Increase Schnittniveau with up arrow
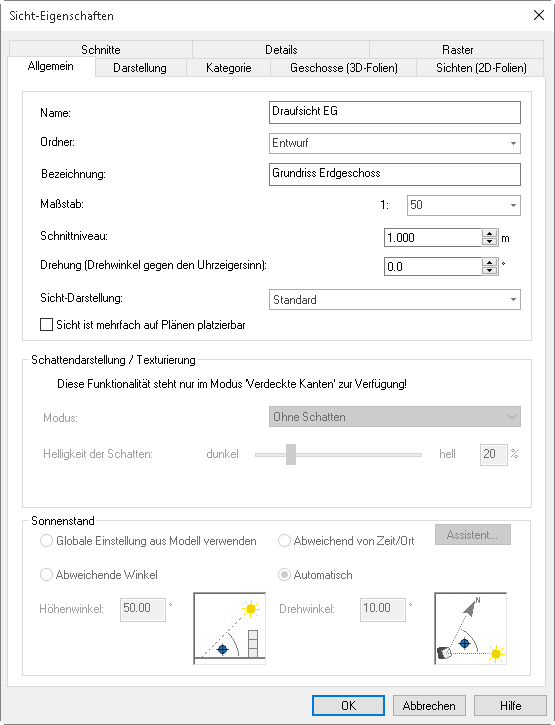Screen dimensions: 555x725 (489, 233)
